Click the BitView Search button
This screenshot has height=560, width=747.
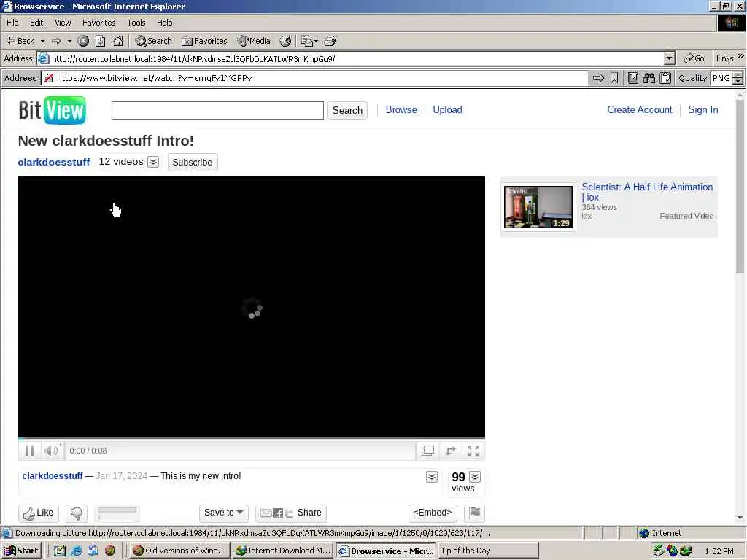[x=347, y=111]
